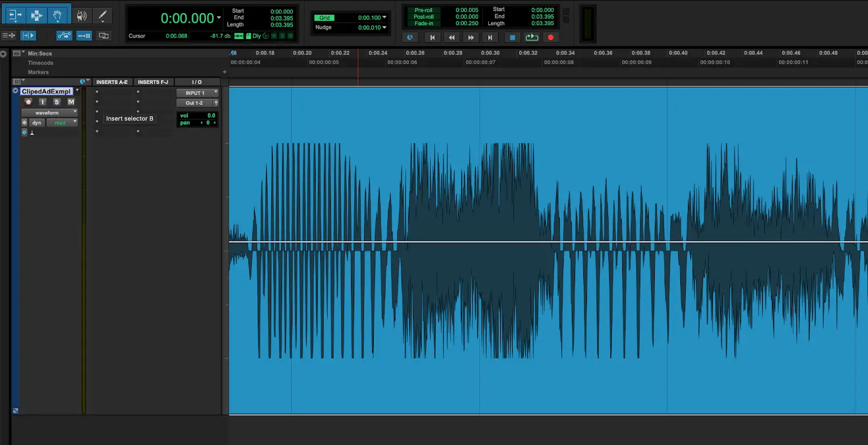Click the INSERTS A-E column header

[112, 82]
